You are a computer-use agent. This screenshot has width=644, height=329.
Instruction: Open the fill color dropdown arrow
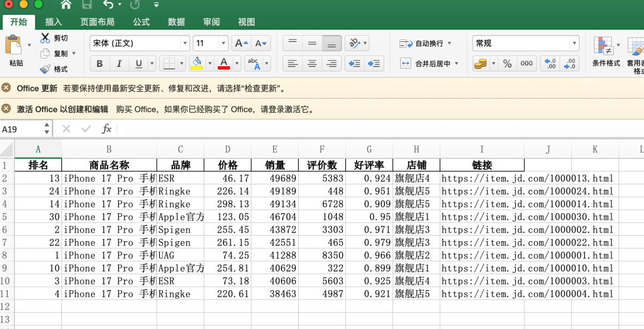point(210,63)
